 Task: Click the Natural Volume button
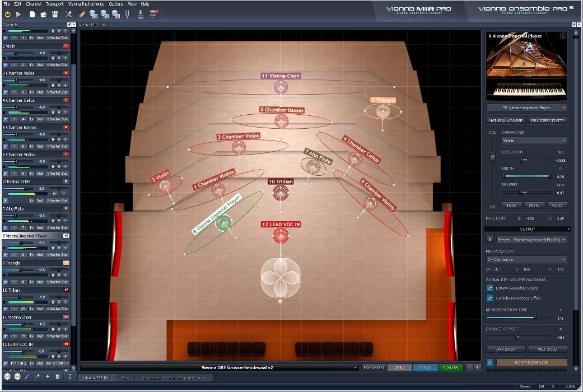(506, 120)
